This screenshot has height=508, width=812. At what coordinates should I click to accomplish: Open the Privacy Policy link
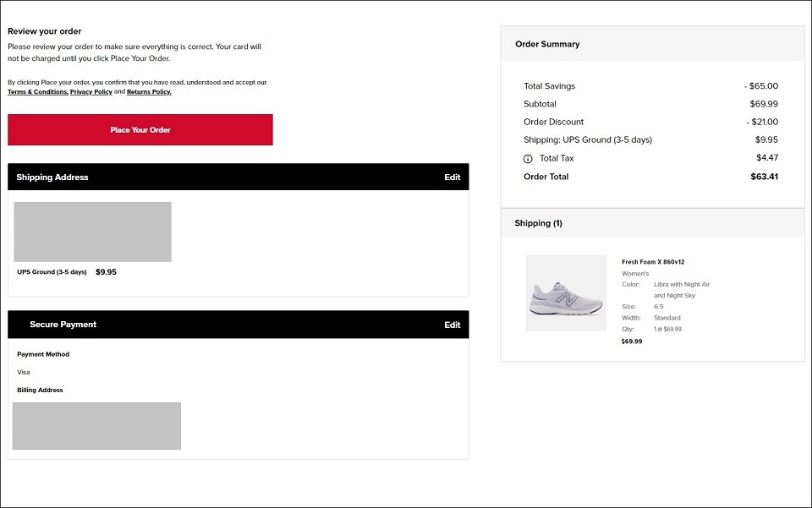tap(91, 92)
